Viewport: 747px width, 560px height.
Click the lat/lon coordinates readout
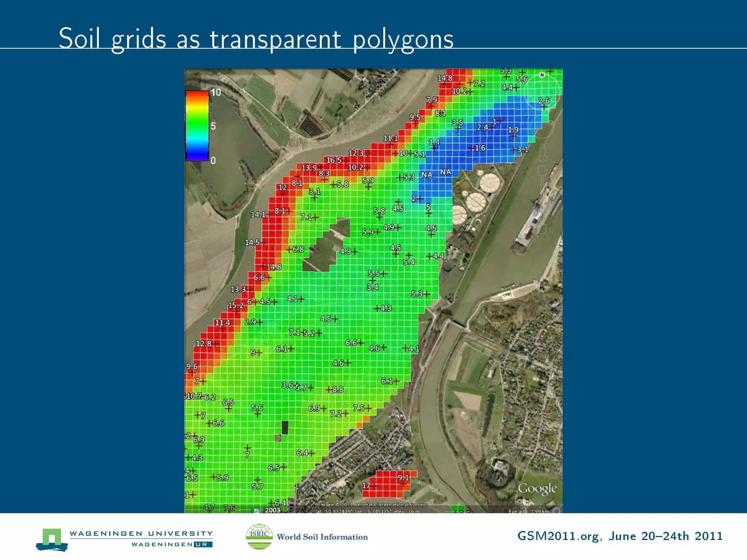point(367,511)
